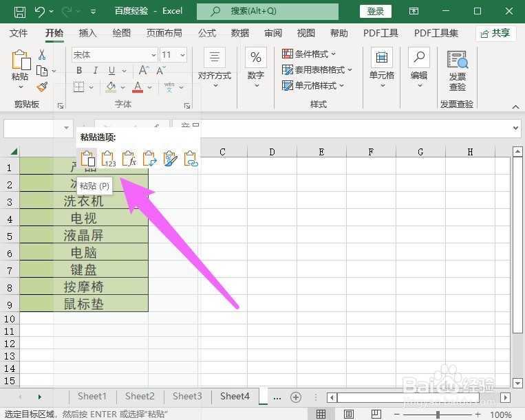This screenshot has height=420, width=525.
Task: Click the 发票查验 invoice check button
Action: pyautogui.click(x=458, y=71)
